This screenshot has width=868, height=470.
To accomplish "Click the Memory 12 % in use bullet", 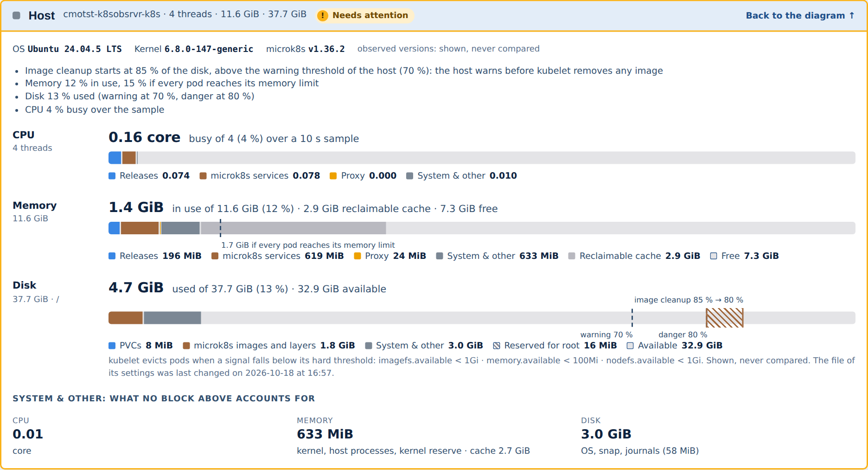I will coord(172,84).
